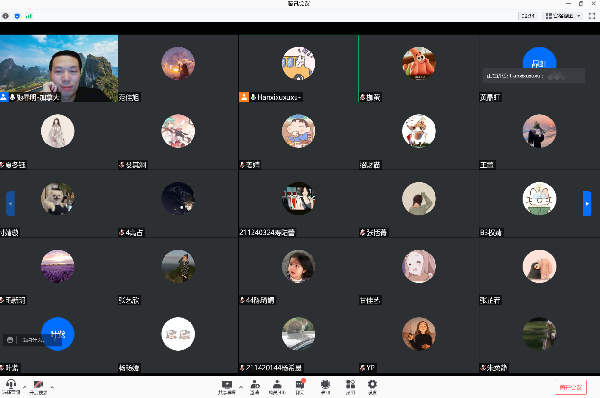View the green network signal indicator
600x398 pixels.
coord(29,16)
